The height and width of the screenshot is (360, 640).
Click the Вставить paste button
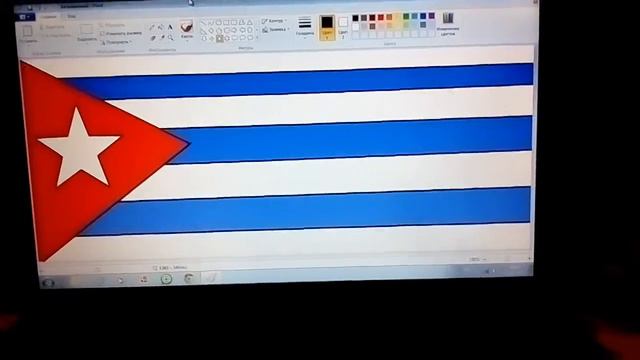[27, 34]
